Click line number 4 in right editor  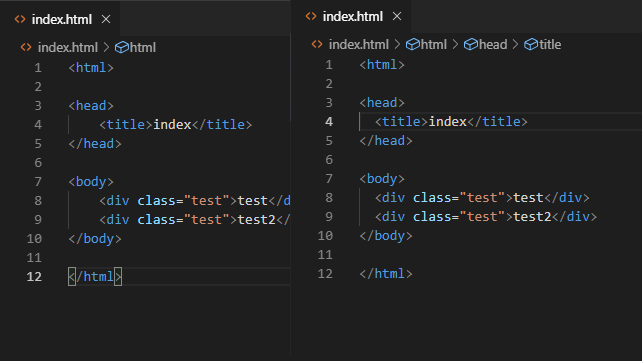tap(329, 122)
